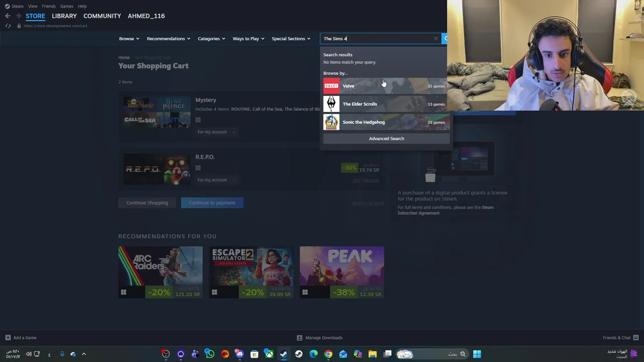Click the Manage Downloads label

324,337
